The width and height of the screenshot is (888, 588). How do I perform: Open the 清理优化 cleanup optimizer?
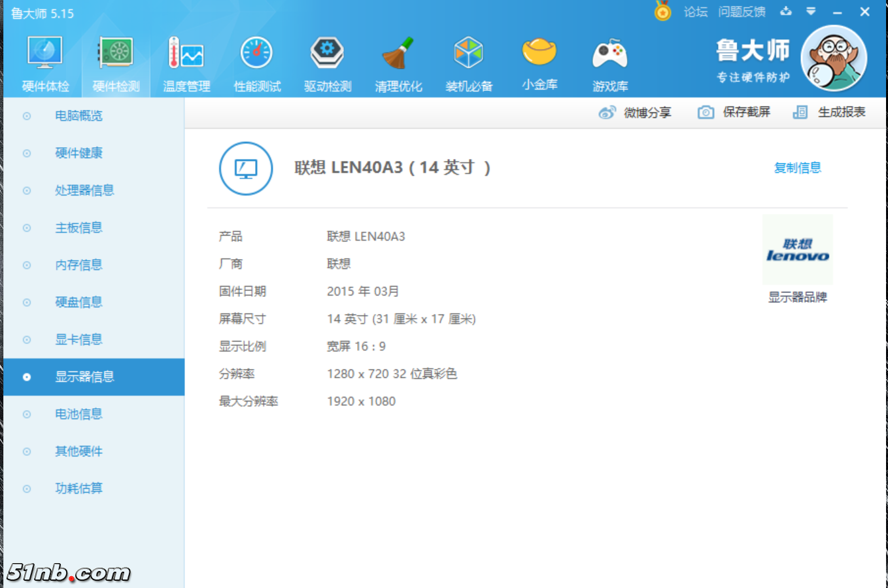click(398, 62)
